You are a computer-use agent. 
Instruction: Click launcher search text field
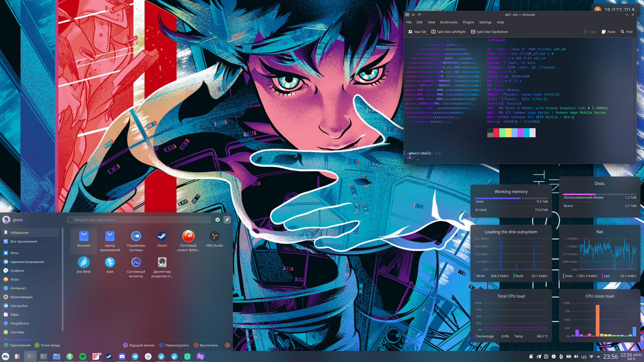(139, 220)
